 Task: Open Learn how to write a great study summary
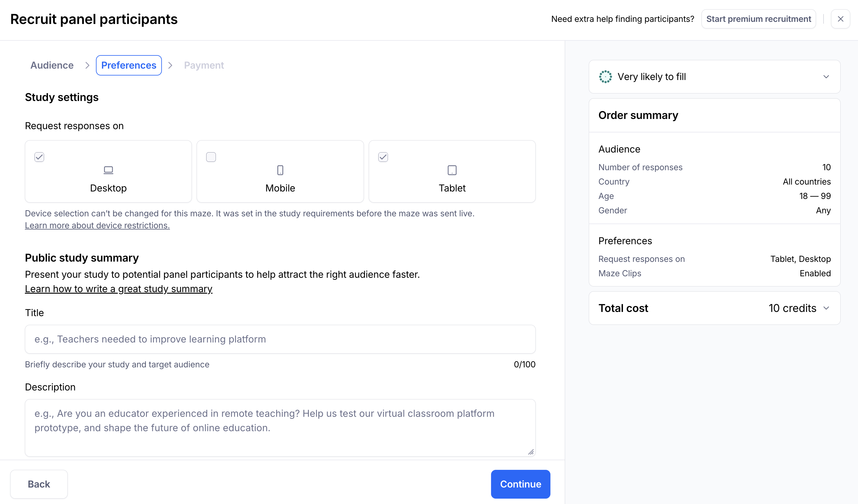(118, 289)
